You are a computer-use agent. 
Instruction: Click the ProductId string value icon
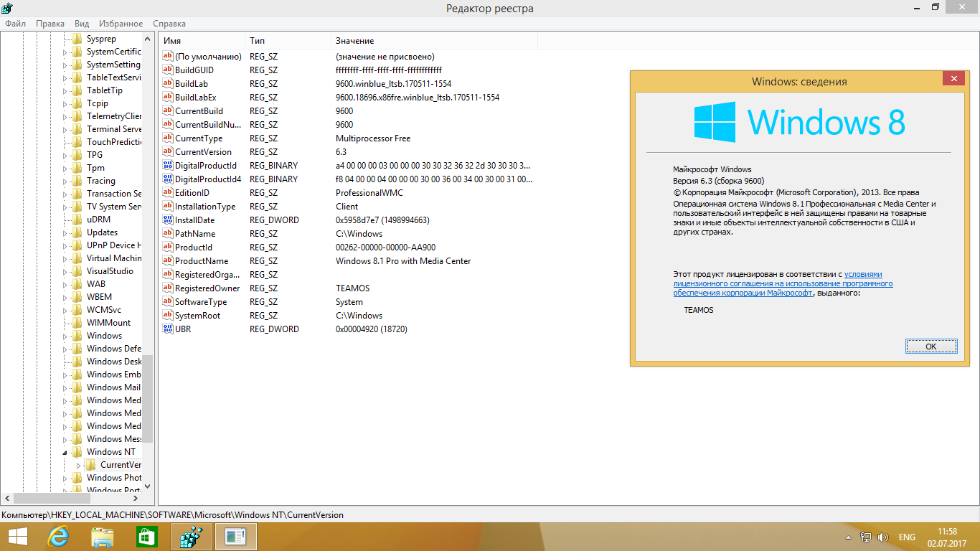click(x=168, y=248)
